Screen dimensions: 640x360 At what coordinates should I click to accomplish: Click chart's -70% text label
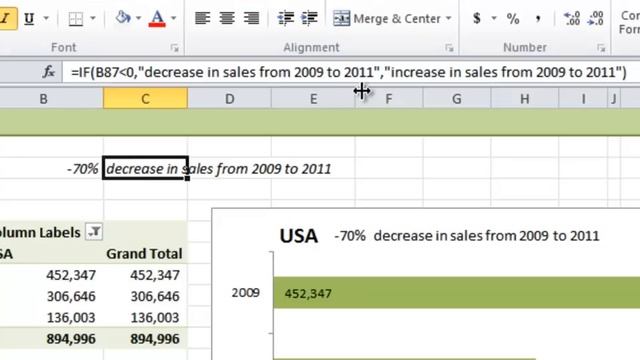[x=350, y=236]
